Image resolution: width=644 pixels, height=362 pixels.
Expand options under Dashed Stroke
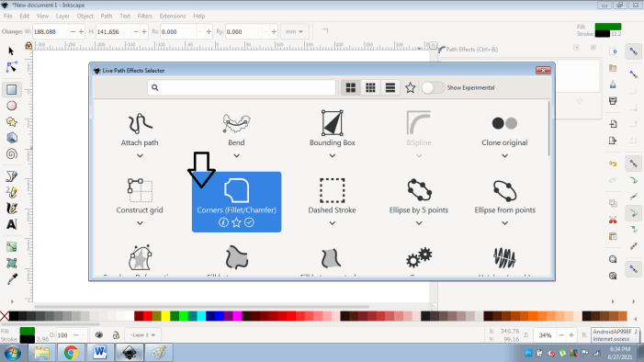333,223
